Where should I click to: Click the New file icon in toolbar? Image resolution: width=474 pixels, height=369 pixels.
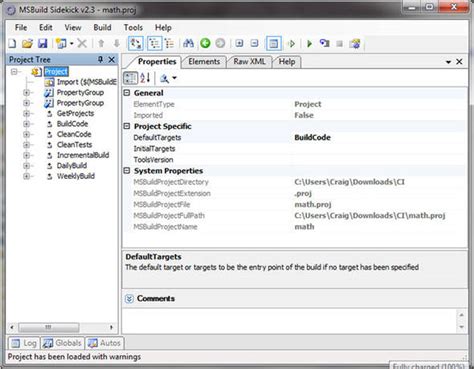[x=12, y=43]
